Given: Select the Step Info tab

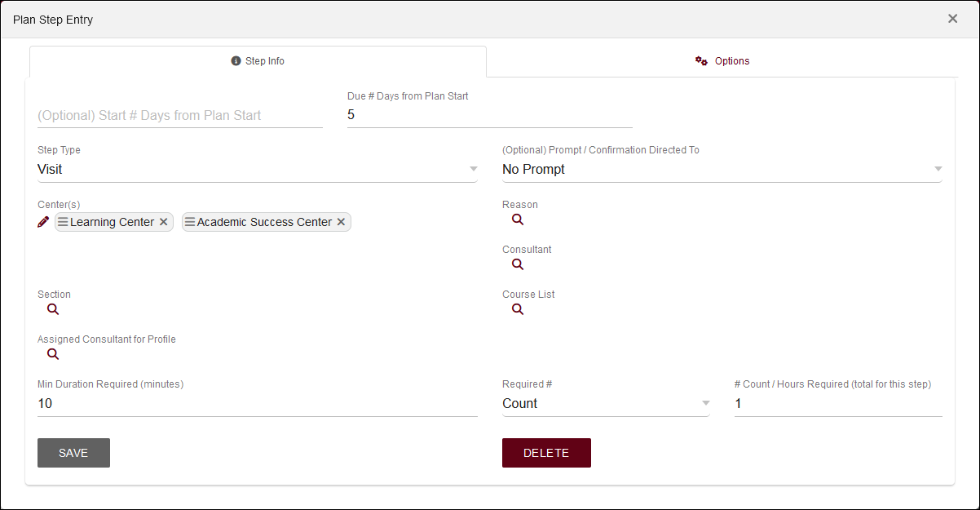Looking at the screenshot, I should click(x=258, y=61).
